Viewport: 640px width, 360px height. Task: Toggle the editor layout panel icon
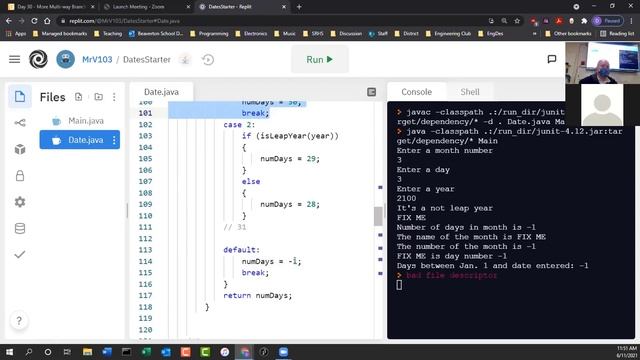[x=371, y=92]
